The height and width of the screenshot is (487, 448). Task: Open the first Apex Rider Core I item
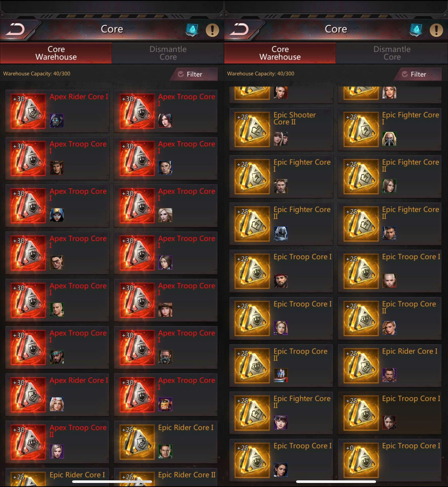coord(57,111)
